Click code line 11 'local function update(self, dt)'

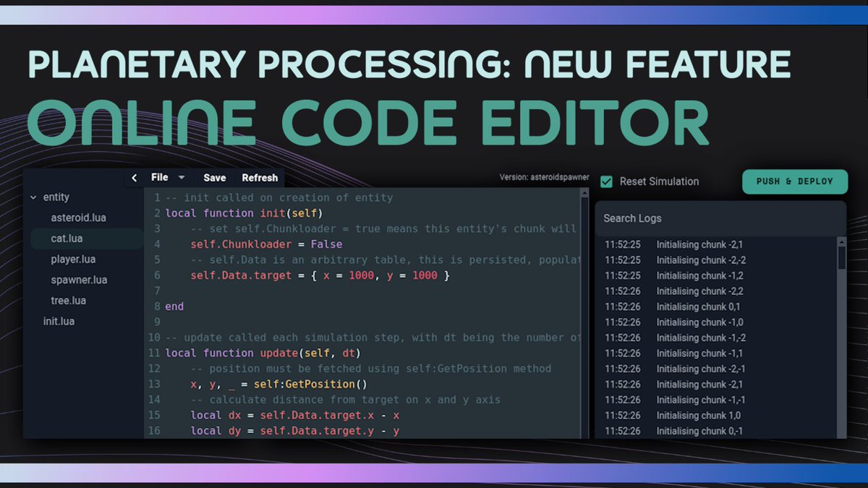263,353
